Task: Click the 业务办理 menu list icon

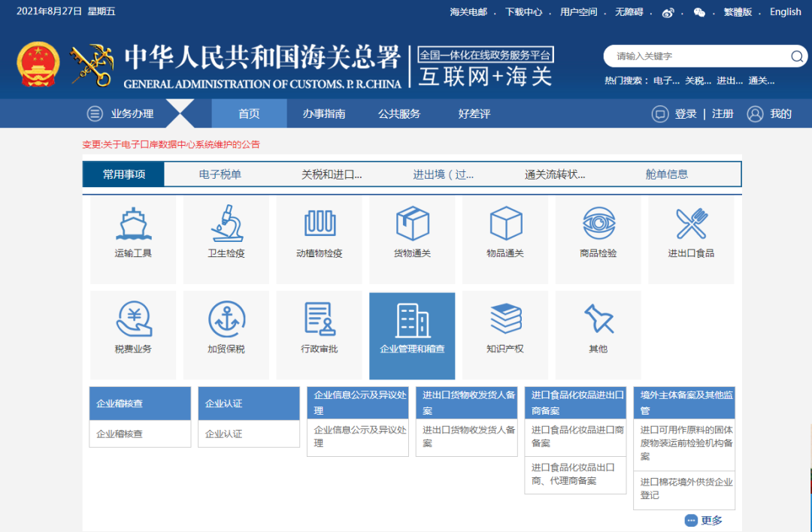Action: 95,113
